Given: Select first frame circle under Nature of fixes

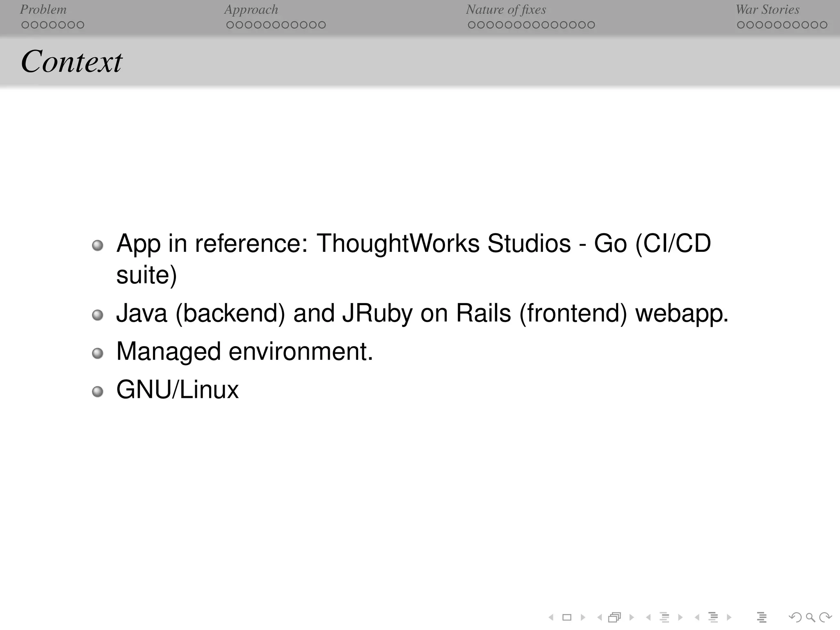Looking at the screenshot, I should click(x=472, y=25).
